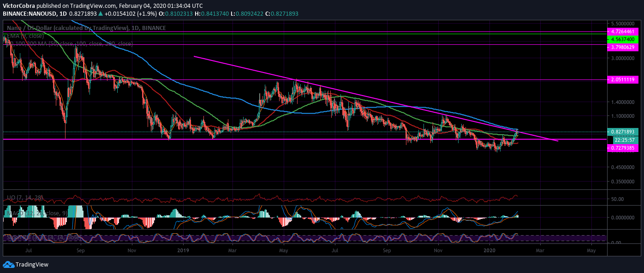The height and width of the screenshot is (273, 644).
Task: Click the Mar label right after 2019
Action: click(x=233, y=251)
